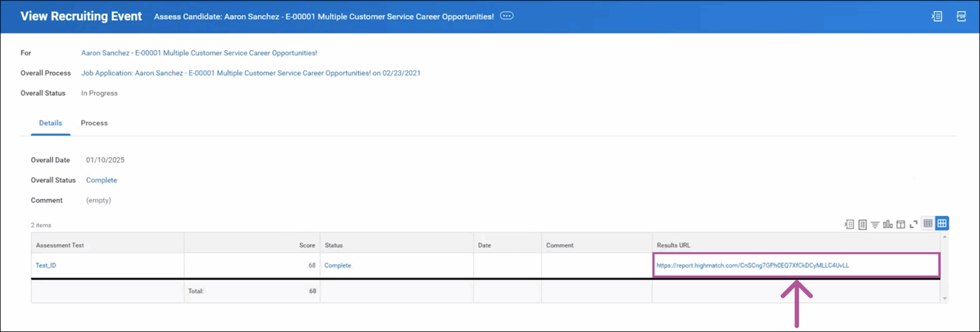Open related actions ellipsis beside the title
The image size is (980, 332).
click(x=506, y=16)
